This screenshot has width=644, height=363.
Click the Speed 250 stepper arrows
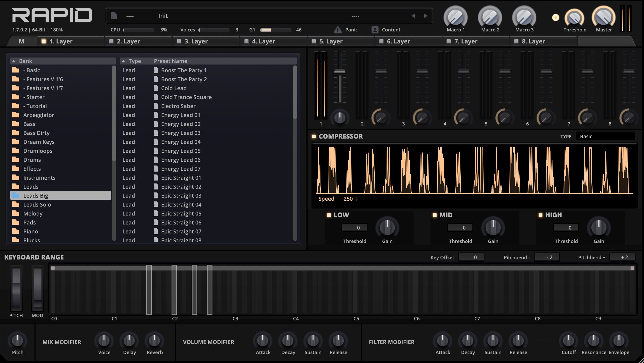[357, 199]
